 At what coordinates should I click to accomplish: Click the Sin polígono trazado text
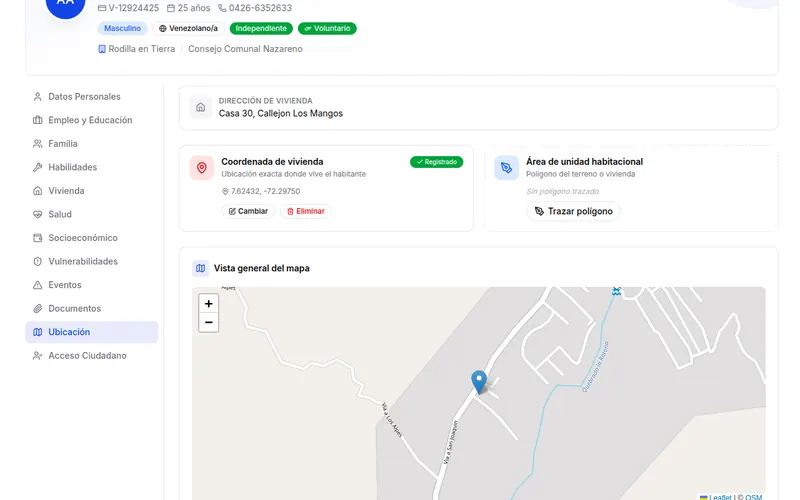coord(562,191)
